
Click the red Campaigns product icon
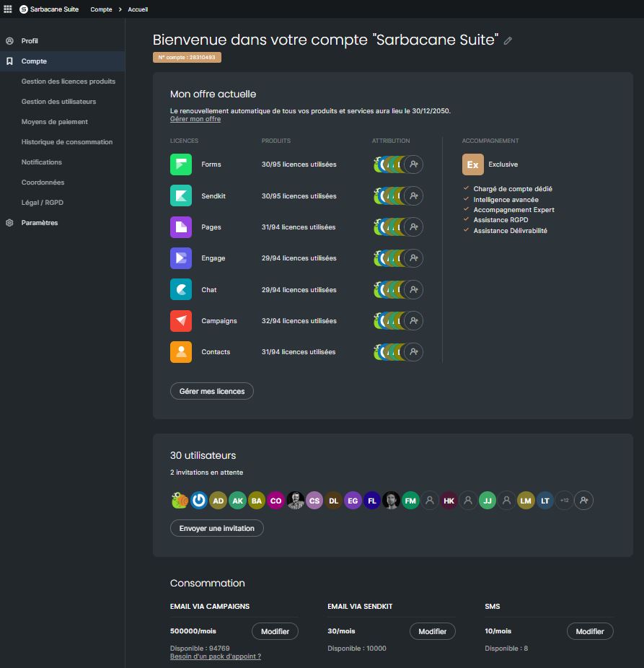[181, 321]
